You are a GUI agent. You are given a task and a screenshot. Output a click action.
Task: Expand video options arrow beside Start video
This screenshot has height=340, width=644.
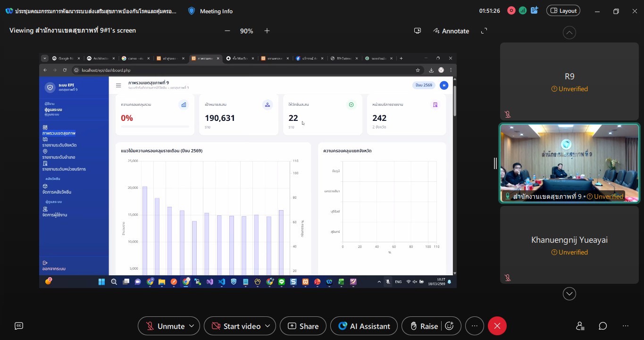(x=268, y=326)
